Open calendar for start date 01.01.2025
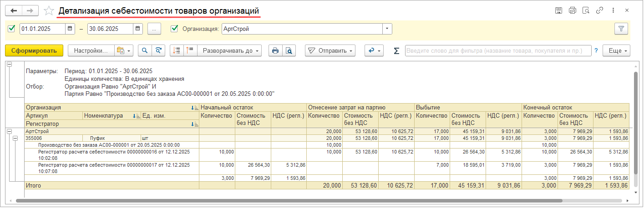 click(x=70, y=29)
